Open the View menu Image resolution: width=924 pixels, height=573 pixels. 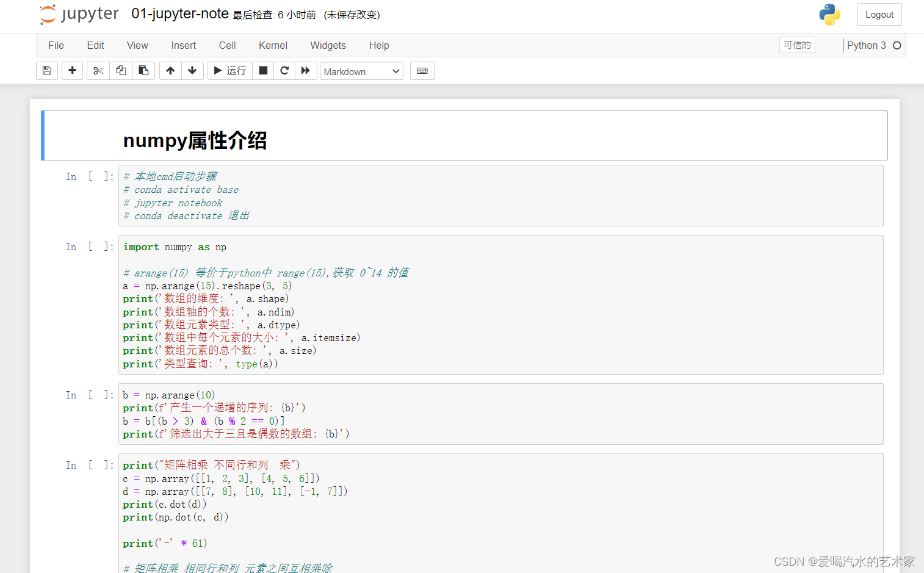[x=137, y=45]
